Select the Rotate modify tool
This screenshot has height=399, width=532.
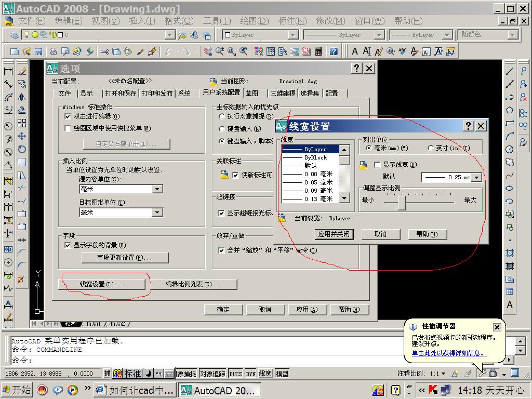(22, 149)
